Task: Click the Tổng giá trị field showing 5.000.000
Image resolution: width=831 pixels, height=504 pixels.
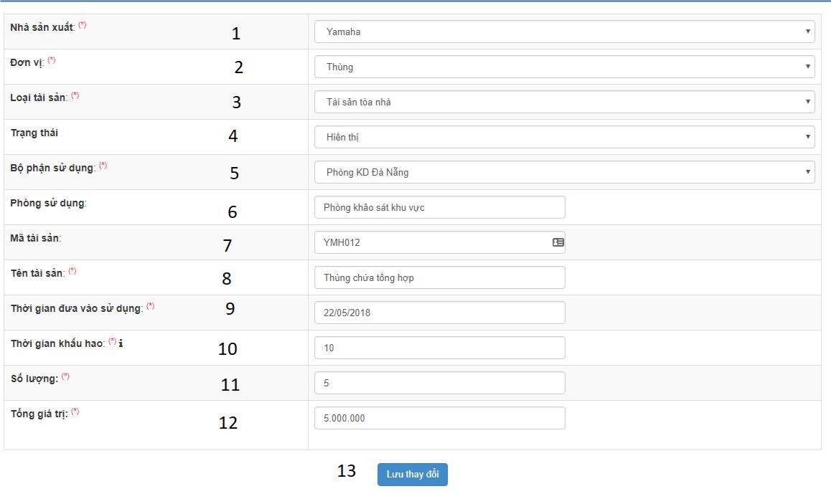Action: (439, 418)
